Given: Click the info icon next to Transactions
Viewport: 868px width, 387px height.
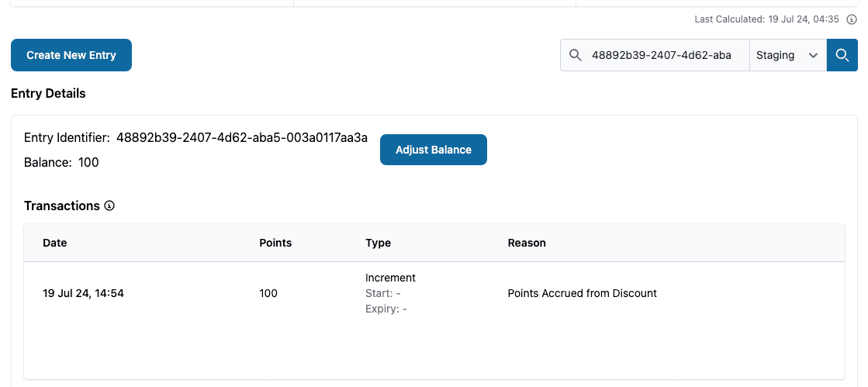Looking at the screenshot, I should click(x=109, y=206).
